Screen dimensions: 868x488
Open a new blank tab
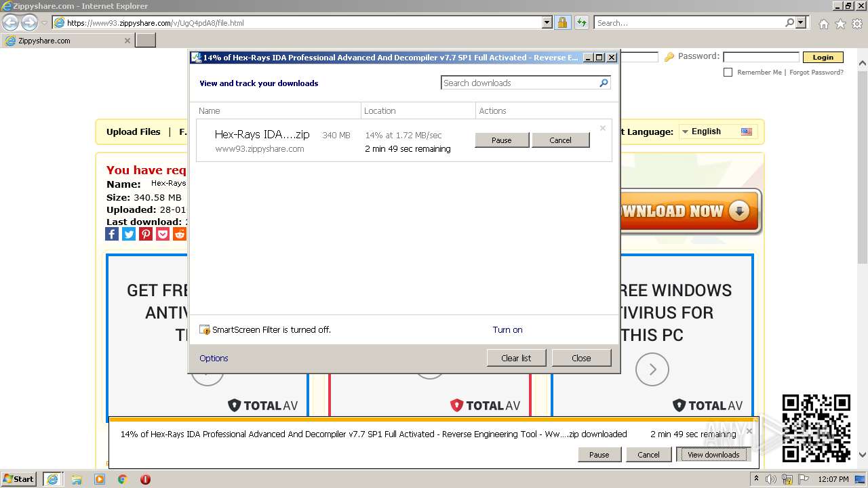tap(146, 41)
